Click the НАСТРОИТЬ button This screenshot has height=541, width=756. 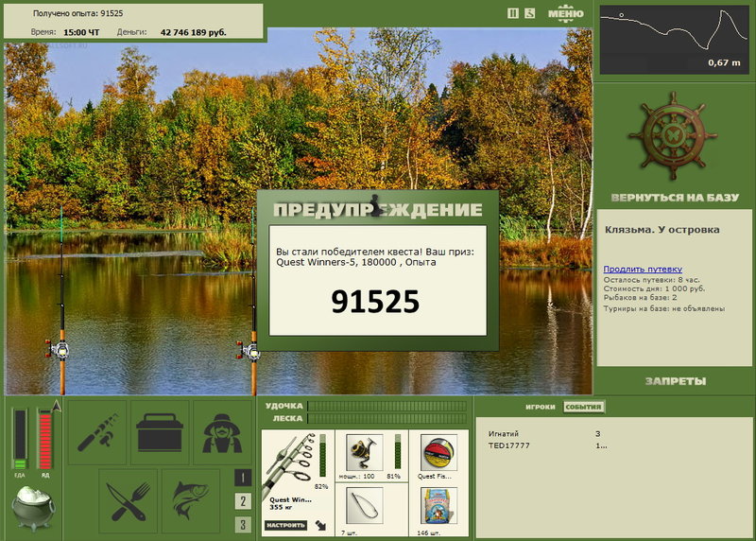pos(285,525)
